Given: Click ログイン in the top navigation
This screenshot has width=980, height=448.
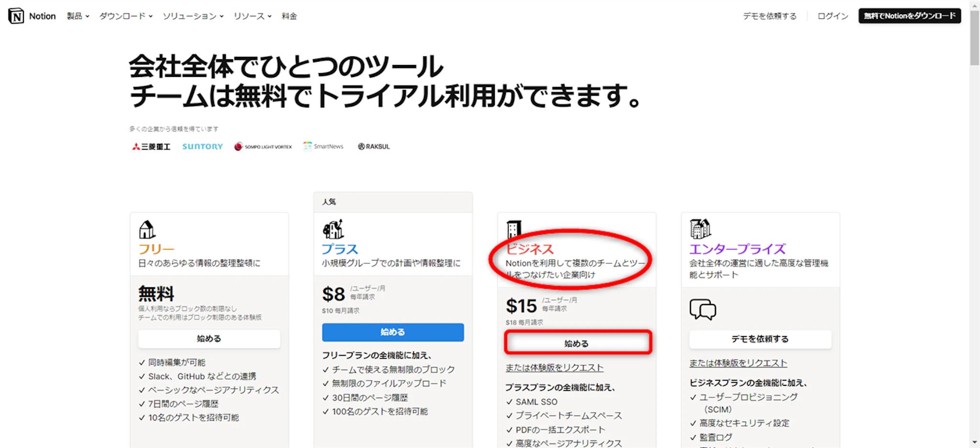Looking at the screenshot, I should 833,16.
